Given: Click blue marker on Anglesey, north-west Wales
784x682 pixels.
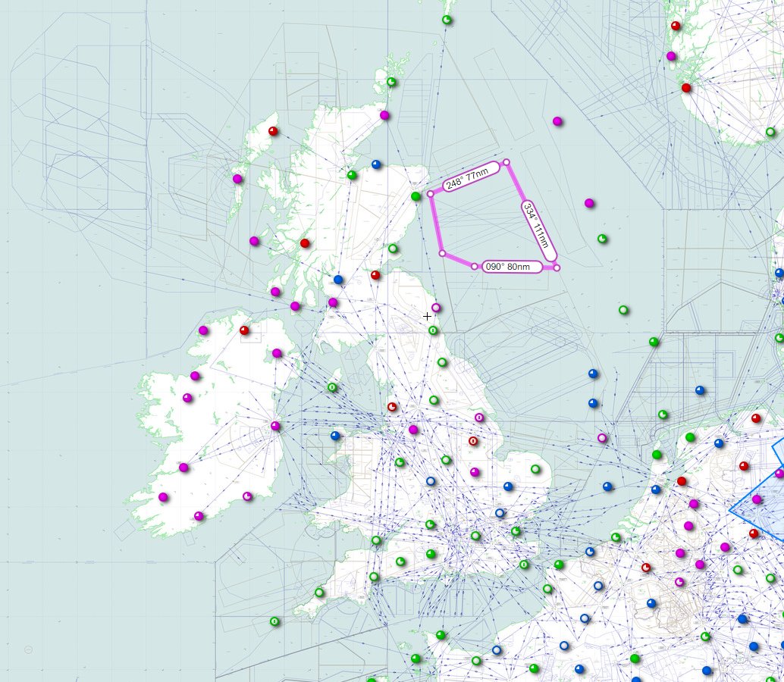Looking at the screenshot, I should pyautogui.click(x=335, y=436).
